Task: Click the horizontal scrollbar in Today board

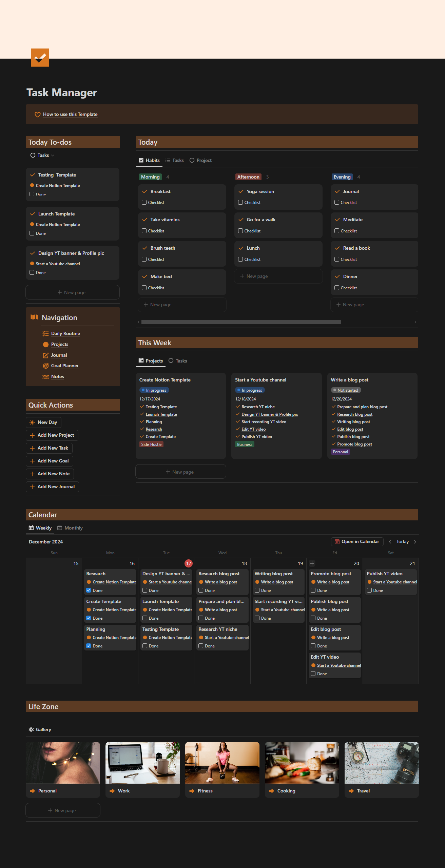Action: tap(241, 322)
